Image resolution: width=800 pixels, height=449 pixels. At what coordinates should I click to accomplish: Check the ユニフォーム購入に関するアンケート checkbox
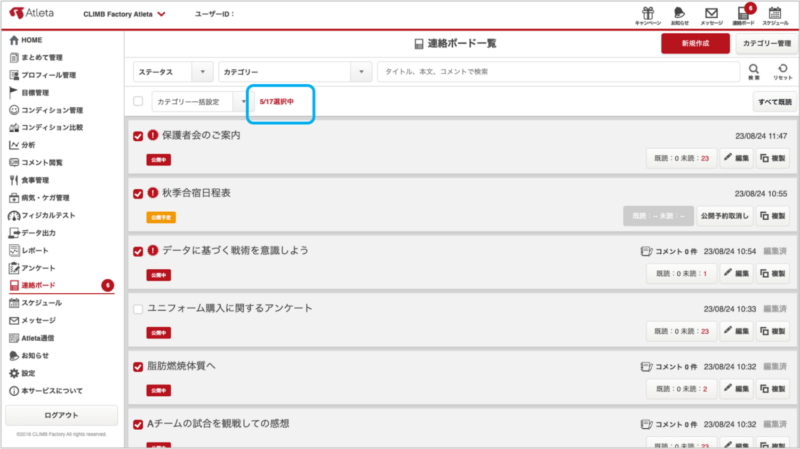coord(138,308)
